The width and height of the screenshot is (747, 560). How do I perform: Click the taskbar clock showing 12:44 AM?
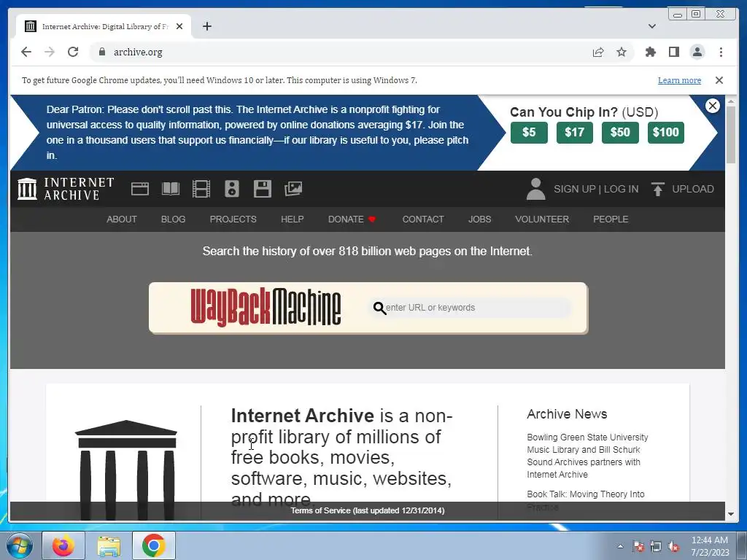click(710, 546)
